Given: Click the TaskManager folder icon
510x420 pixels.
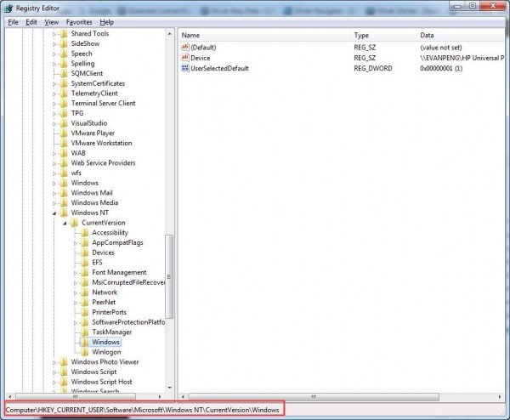Looking at the screenshot, I should [x=85, y=332].
